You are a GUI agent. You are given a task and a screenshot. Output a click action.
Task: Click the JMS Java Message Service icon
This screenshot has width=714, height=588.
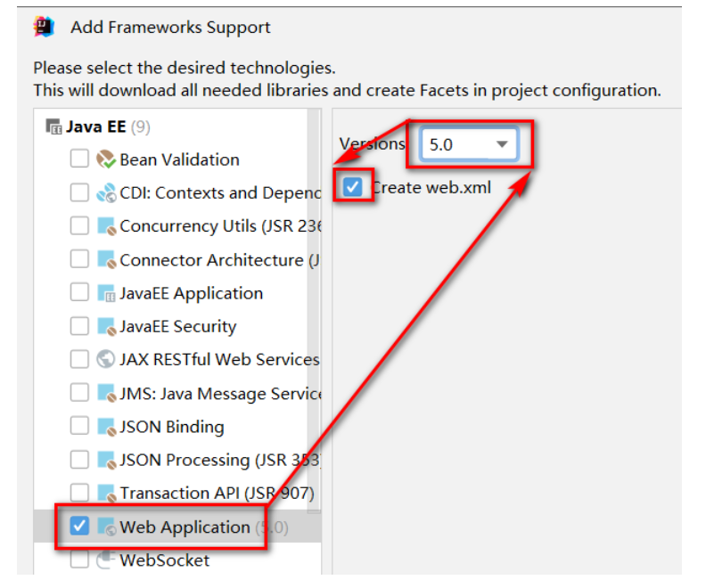pos(107,393)
